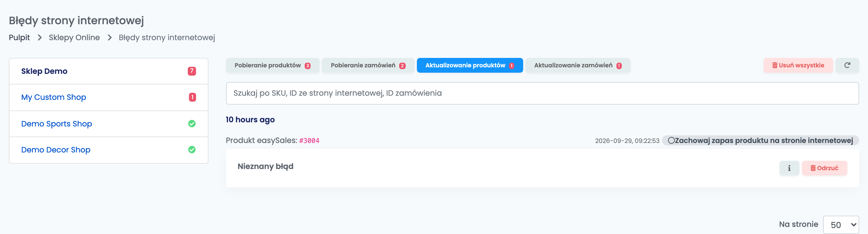This screenshot has height=234, width=868.
Task: Click the timestamp 2026-09-29, 09:22:53
Action: pyautogui.click(x=627, y=141)
